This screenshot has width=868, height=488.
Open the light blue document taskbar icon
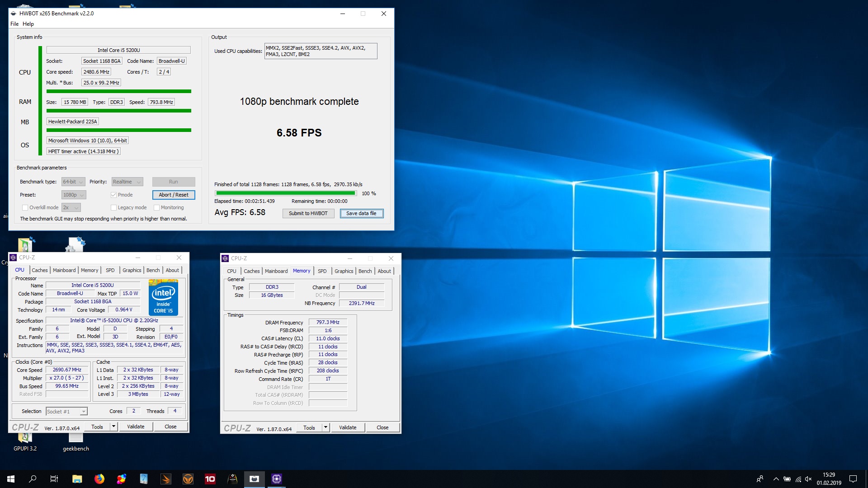coord(143,479)
